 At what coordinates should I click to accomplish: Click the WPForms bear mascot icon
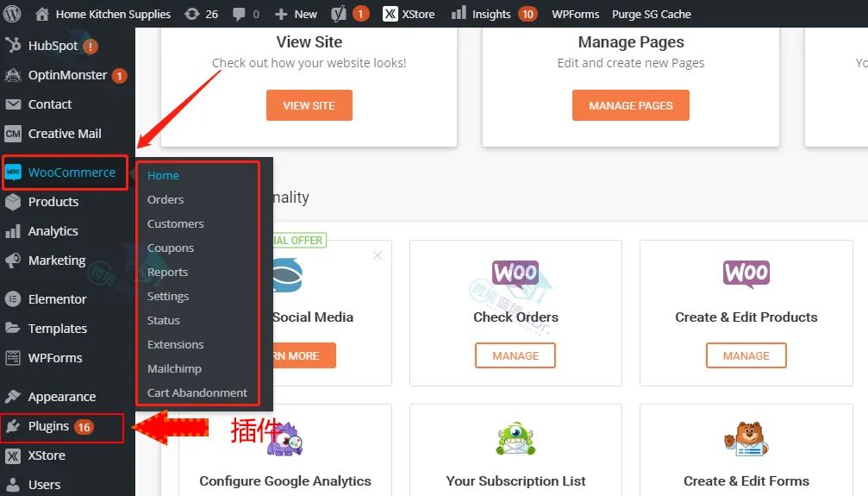coord(746,439)
